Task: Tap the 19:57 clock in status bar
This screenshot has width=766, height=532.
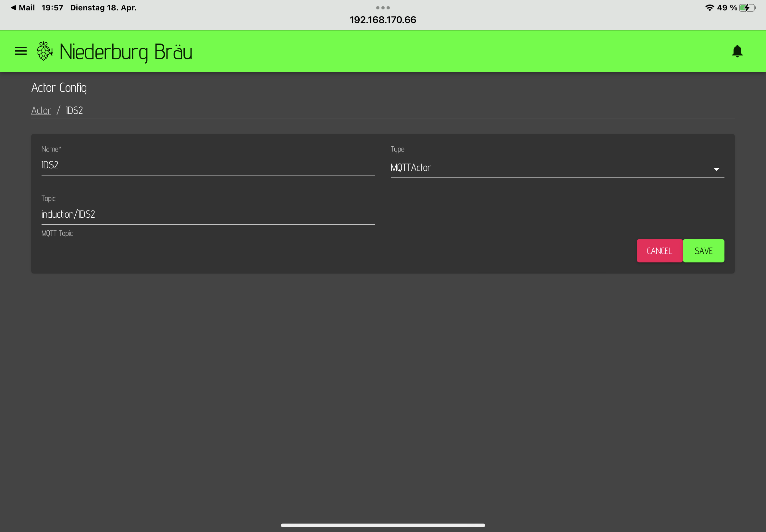Action: pyautogui.click(x=52, y=7)
